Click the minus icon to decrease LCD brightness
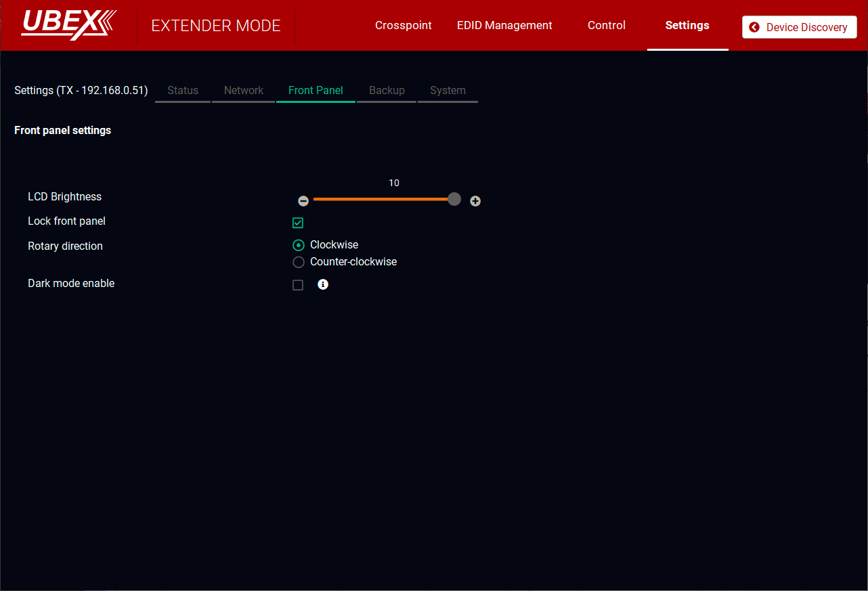The height and width of the screenshot is (591, 868). tap(303, 201)
